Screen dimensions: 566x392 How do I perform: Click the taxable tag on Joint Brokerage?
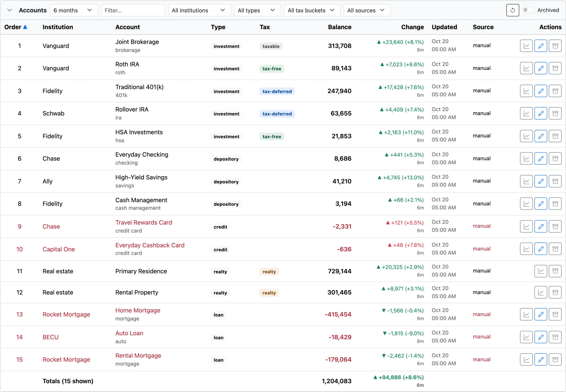point(271,46)
